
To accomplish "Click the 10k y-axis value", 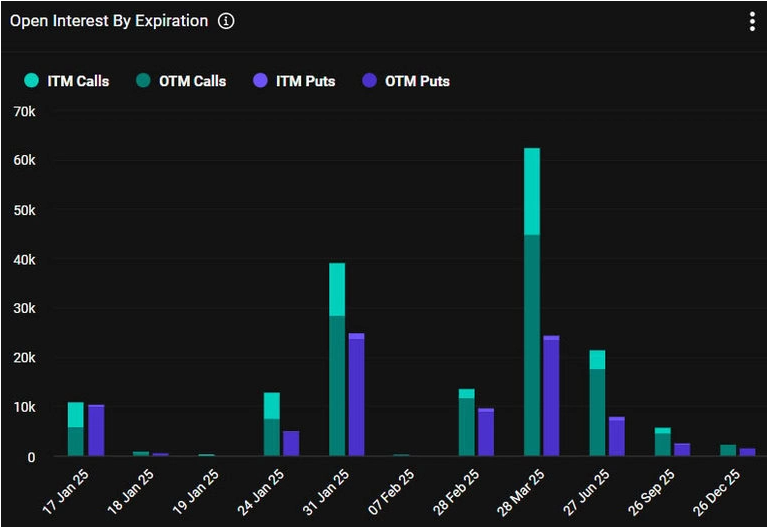I will tap(25, 407).
